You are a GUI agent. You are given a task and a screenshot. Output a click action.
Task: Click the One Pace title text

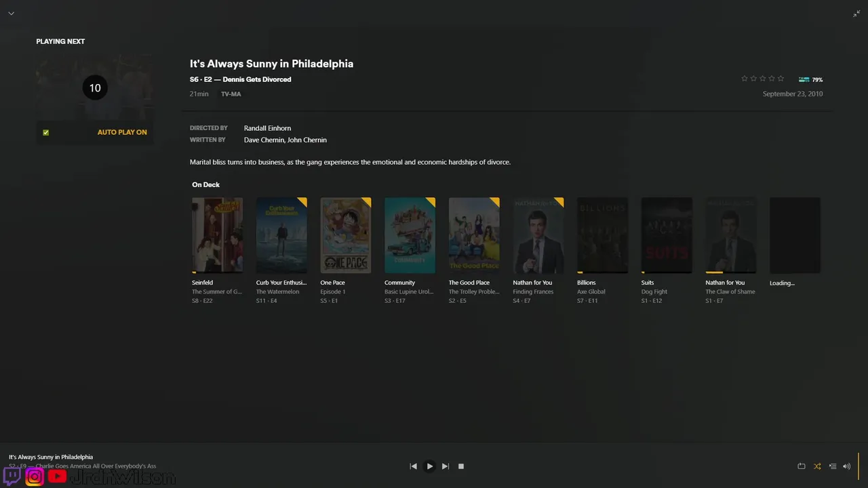333,283
